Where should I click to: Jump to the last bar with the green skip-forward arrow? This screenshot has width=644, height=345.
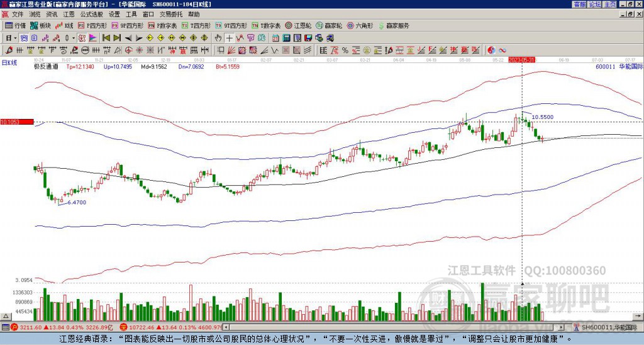tap(116, 38)
